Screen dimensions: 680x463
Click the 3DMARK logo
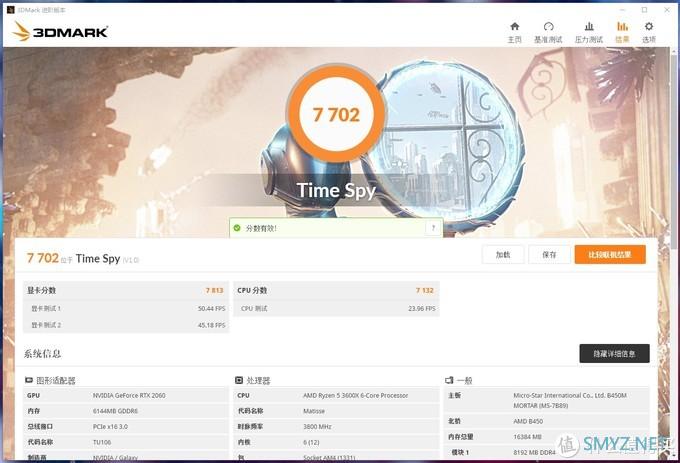pyautogui.click(x=60, y=32)
